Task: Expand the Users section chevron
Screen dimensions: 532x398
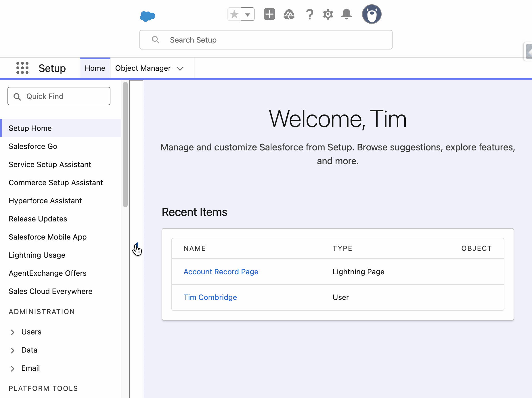Action: point(12,332)
